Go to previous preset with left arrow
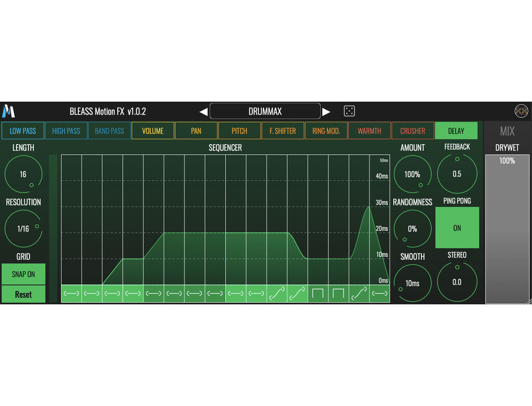Image resolution: width=532 pixels, height=406 pixels. tap(203, 112)
